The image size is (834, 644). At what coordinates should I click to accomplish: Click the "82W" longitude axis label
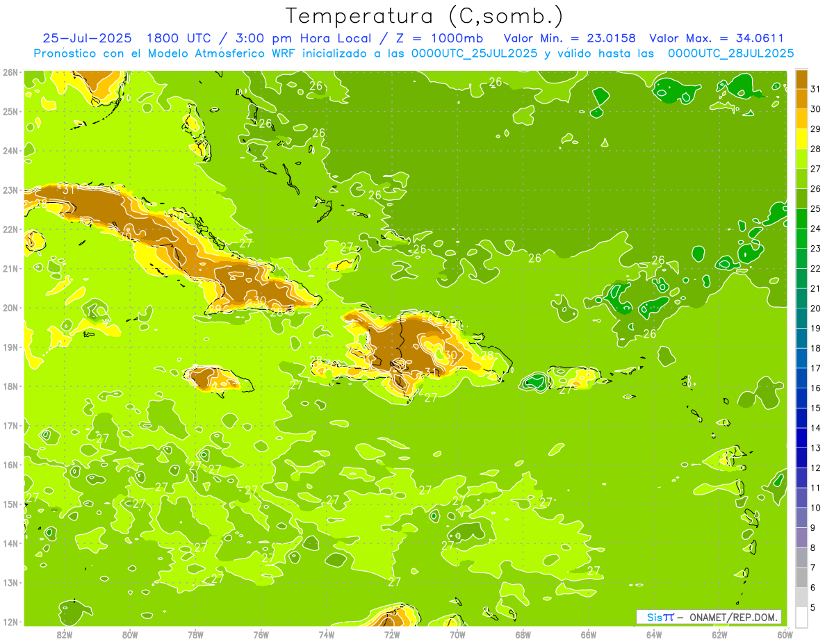pos(65,634)
